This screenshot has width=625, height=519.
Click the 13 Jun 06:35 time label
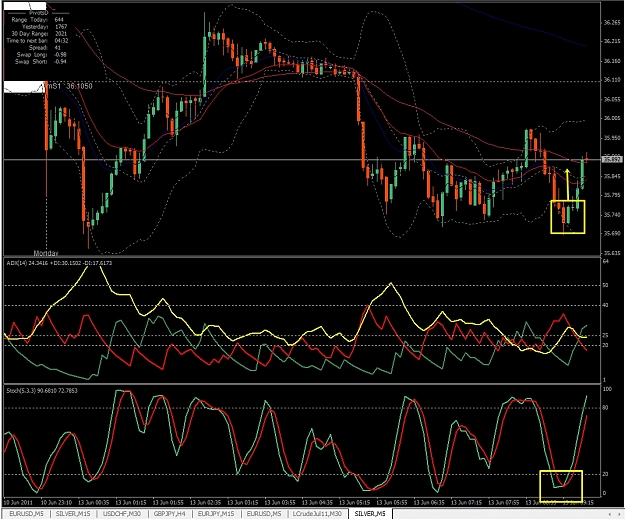pyautogui.click(x=429, y=503)
